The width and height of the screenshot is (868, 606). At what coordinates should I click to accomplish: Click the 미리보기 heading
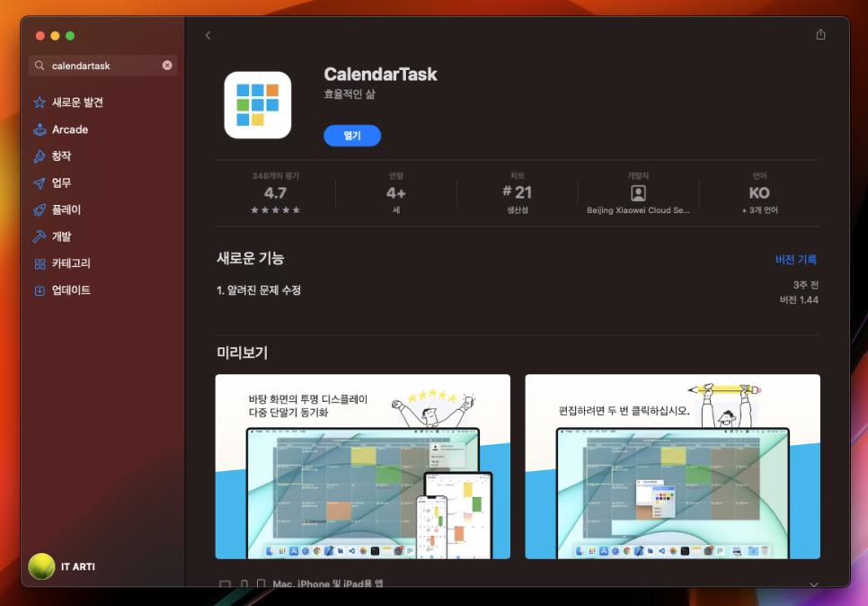coord(242,352)
